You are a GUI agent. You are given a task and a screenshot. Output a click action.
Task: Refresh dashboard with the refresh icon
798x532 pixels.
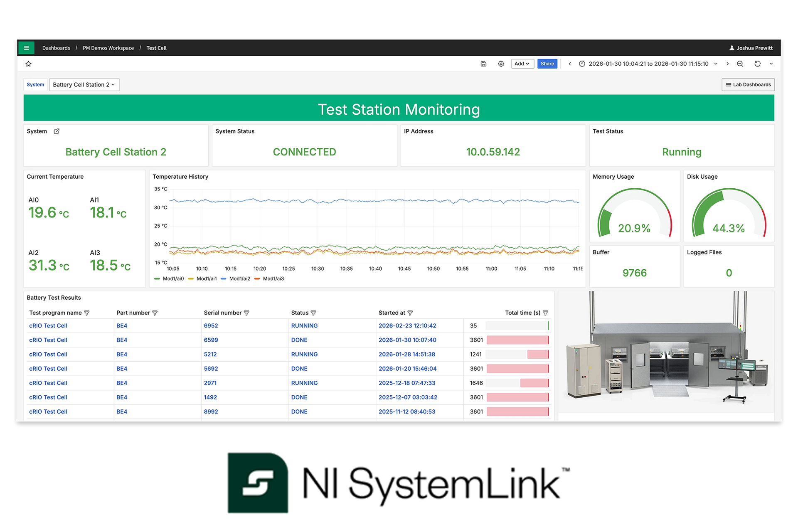click(757, 64)
